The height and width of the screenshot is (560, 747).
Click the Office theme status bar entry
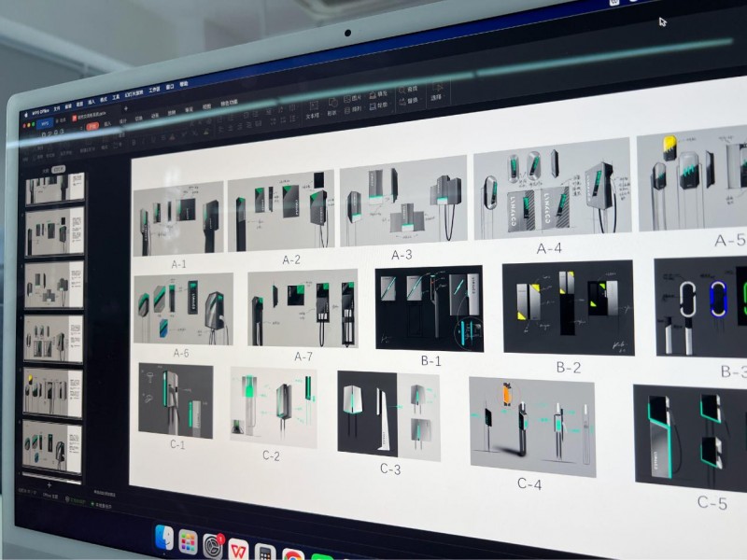coord(50,497)
